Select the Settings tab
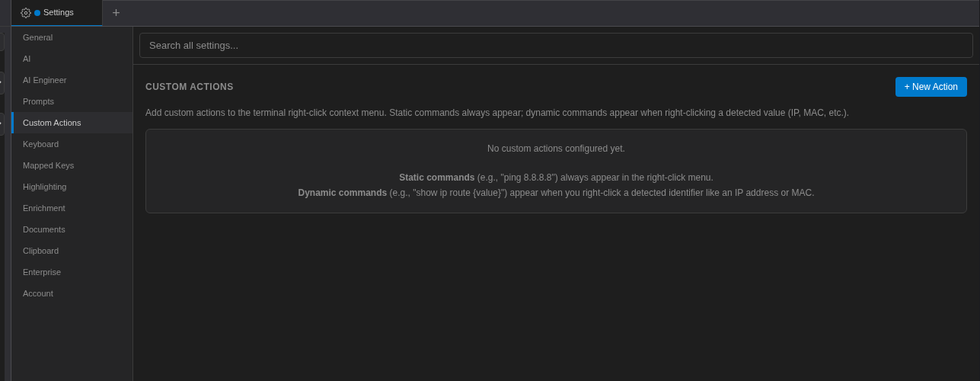980x381 pixels. [57, 13]
